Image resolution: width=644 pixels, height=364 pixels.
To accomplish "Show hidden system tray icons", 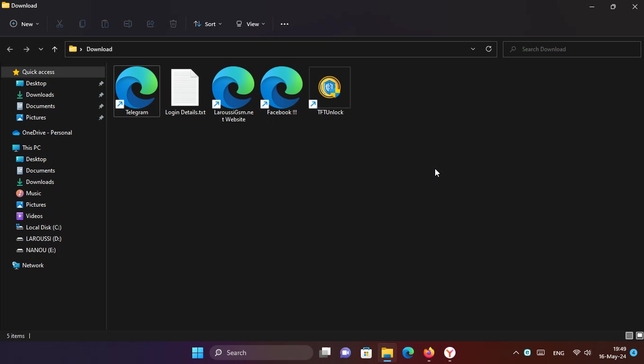I will point(516,353).
